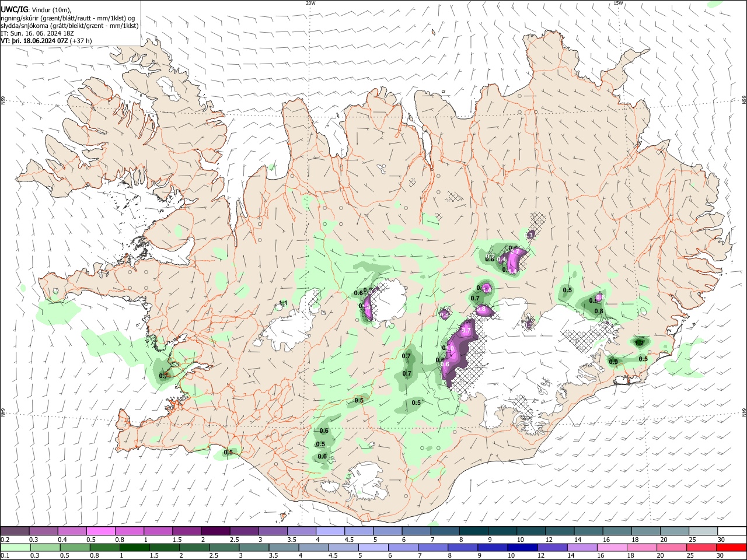Click the 66N latitude label on right edge
The width and height of the screenshot is (747, 560).
[744, 100]
